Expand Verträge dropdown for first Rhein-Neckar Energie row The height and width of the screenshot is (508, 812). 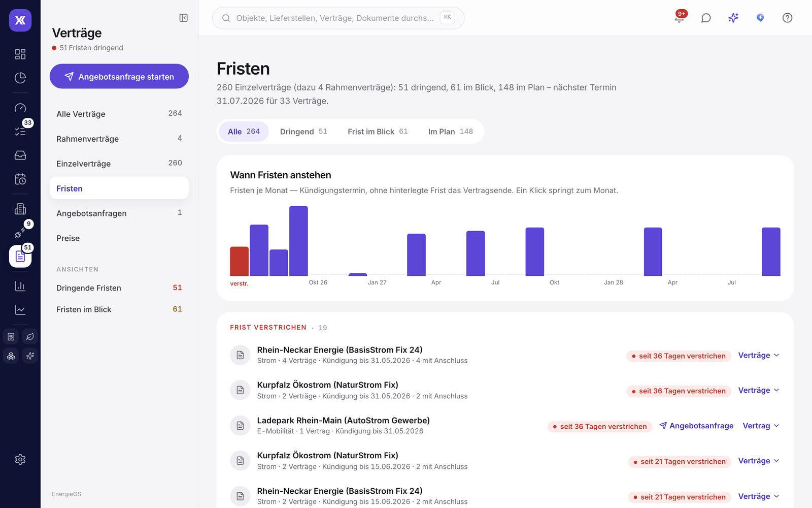(x=758, y=355)
